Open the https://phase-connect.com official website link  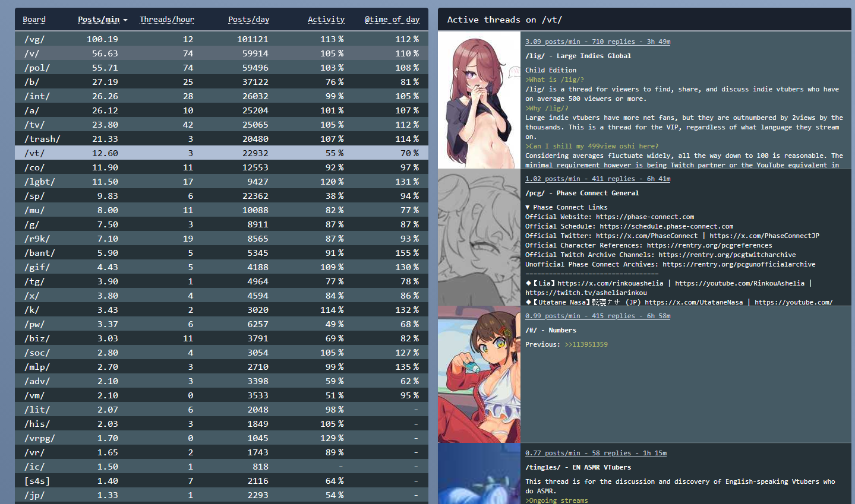pos(645,217)
